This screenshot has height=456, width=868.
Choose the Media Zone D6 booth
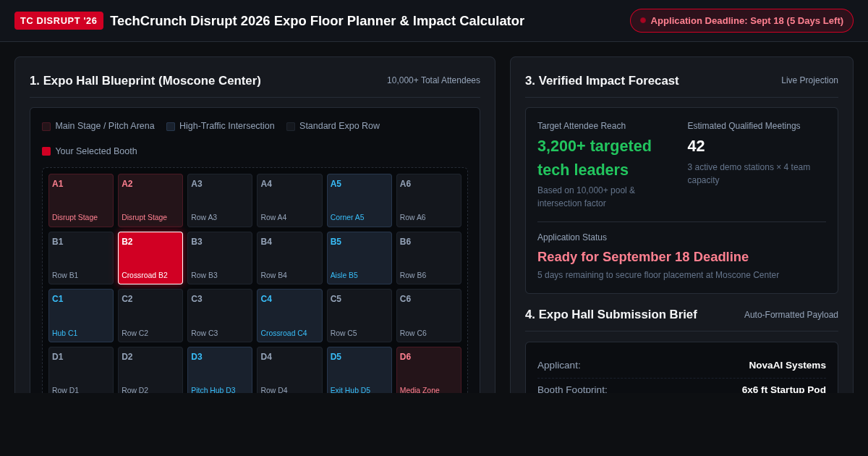pyautogui.click(x=429, y=370)
